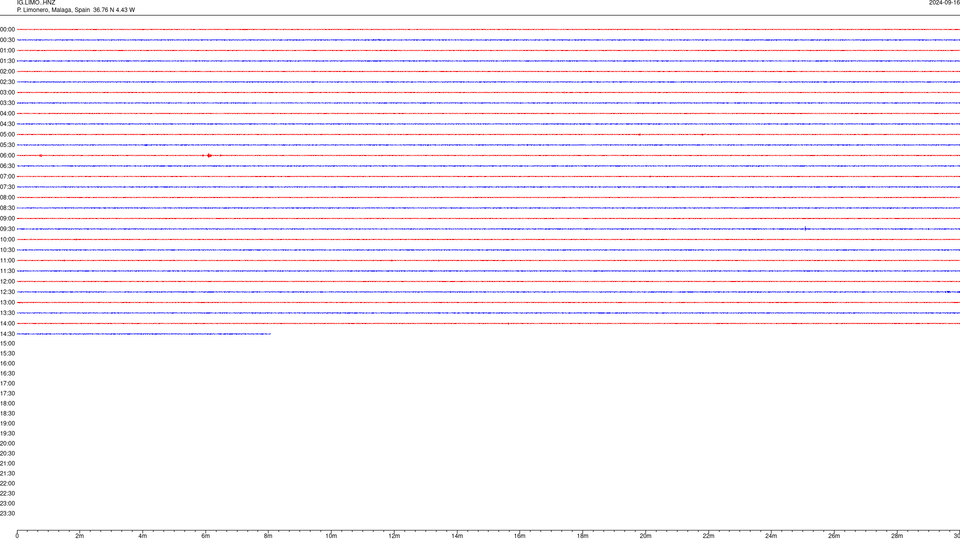This screenshot has width=960, height=540.
Task: Click the 02:00 trace time label
Action: (7, 72)
